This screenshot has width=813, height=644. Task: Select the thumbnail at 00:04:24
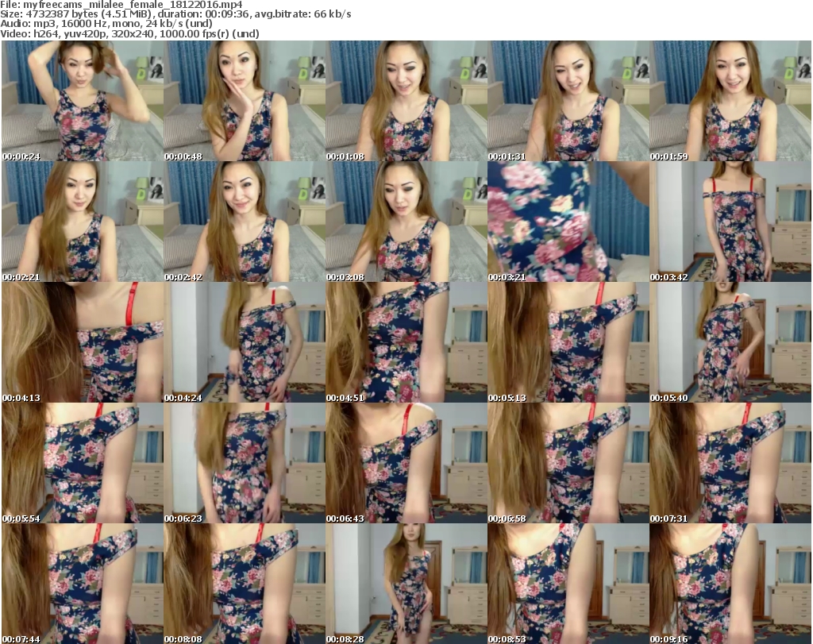click(x=244, y=342)
